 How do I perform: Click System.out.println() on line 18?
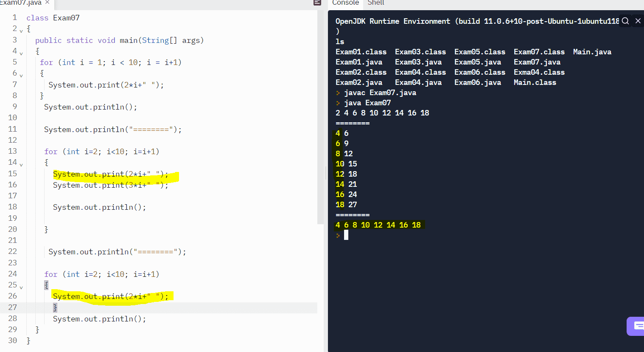click(x=100, y=207)
